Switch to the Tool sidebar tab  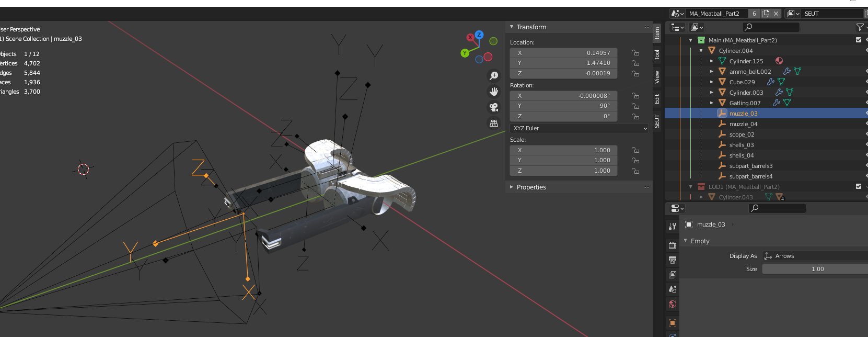657,55
